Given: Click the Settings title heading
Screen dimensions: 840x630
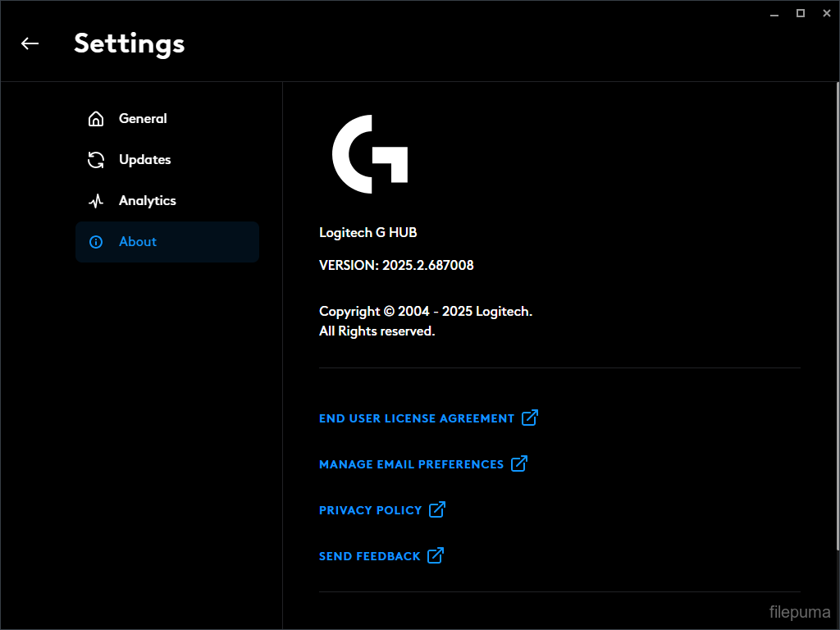Looking at the screenshot, I should 129,43.
